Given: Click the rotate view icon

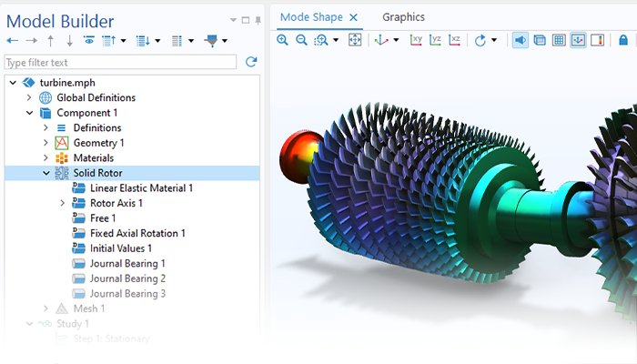Looking at the screenshot, I should (480, 40).
